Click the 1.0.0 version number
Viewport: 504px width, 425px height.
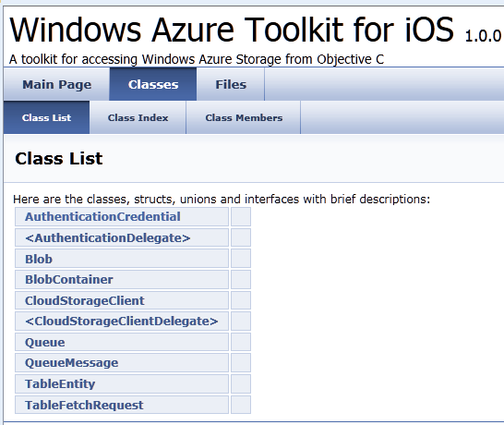[x=483, y=36]
